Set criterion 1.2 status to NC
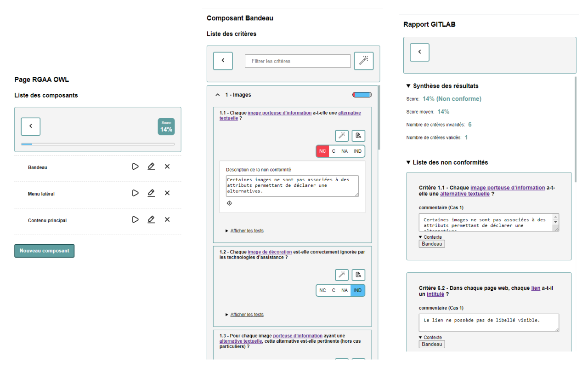 (322, 290)
